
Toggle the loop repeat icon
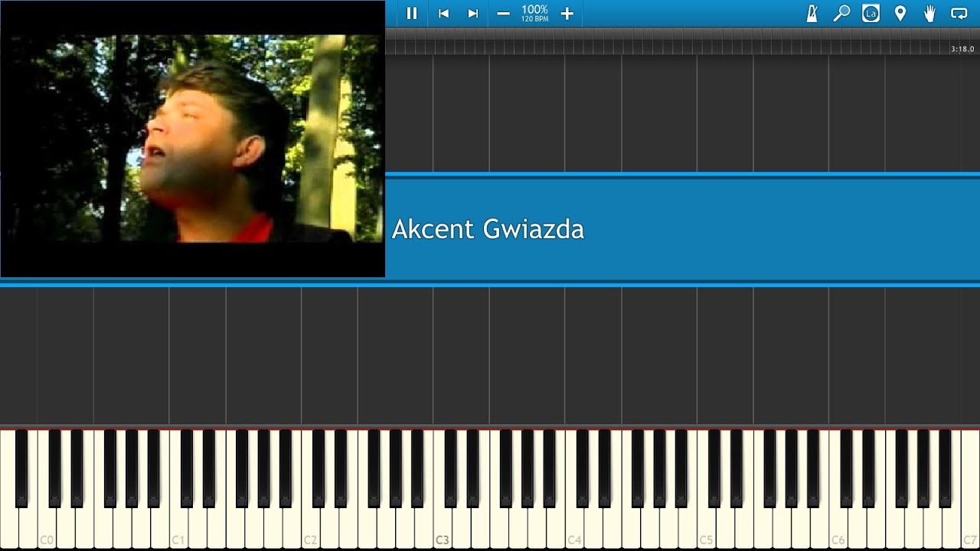click(959, 13)
